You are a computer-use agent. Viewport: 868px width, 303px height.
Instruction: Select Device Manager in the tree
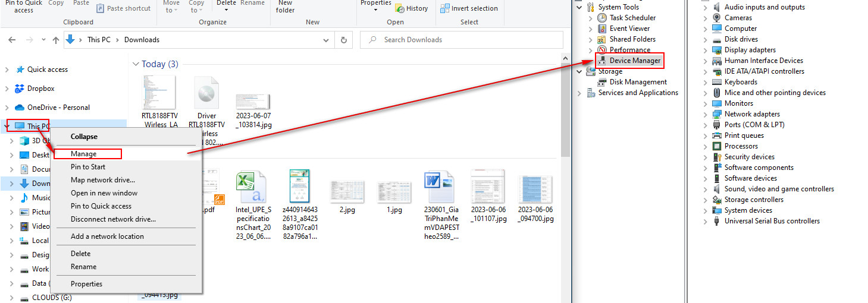[x=634, y=61]
